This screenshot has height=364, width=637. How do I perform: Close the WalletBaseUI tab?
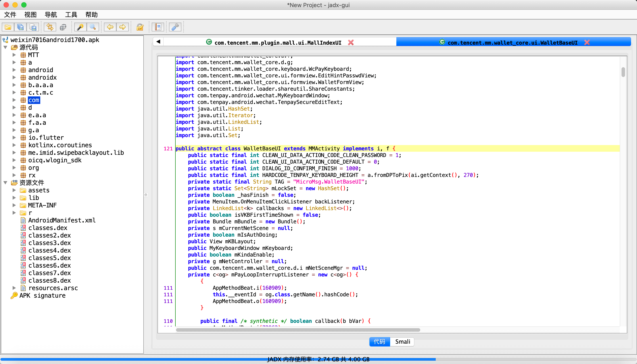tap(587, 42)
